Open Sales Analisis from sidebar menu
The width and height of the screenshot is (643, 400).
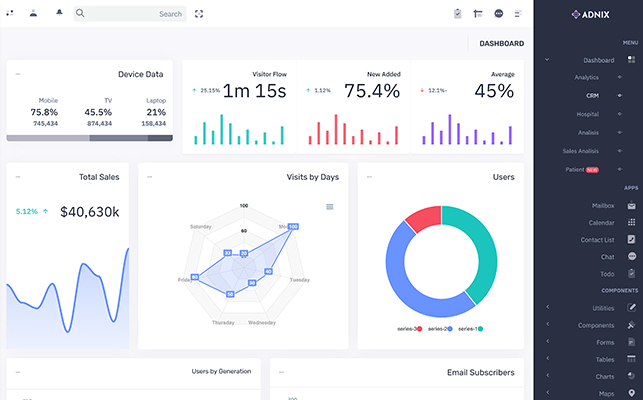pos(581,151)
